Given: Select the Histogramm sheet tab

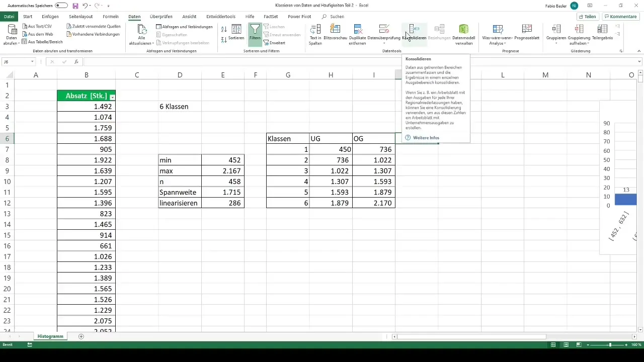Looking at the screenshot, I should [x=50, y=336].
